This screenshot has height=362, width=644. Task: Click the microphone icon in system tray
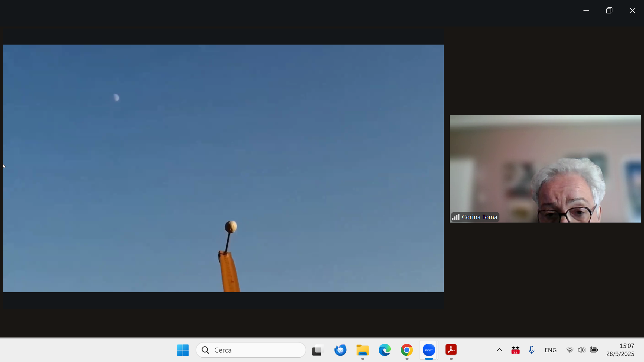coord(531,350)
